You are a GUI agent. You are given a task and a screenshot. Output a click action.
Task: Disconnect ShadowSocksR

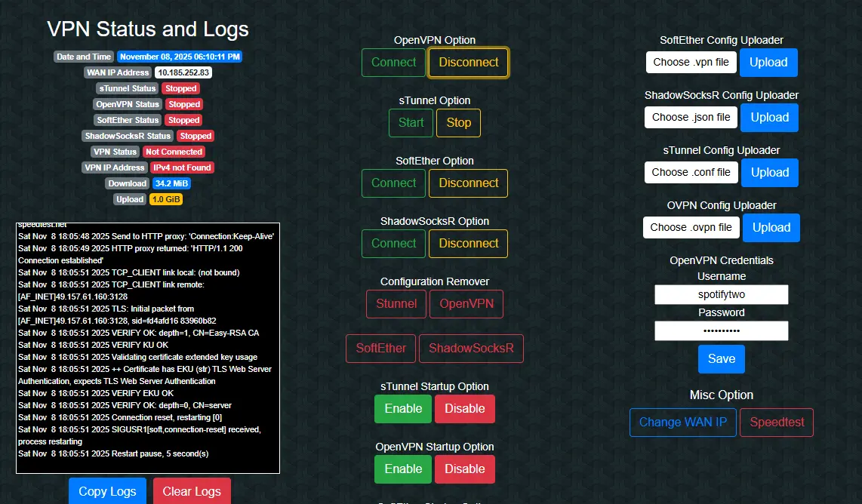pos(469,244)
